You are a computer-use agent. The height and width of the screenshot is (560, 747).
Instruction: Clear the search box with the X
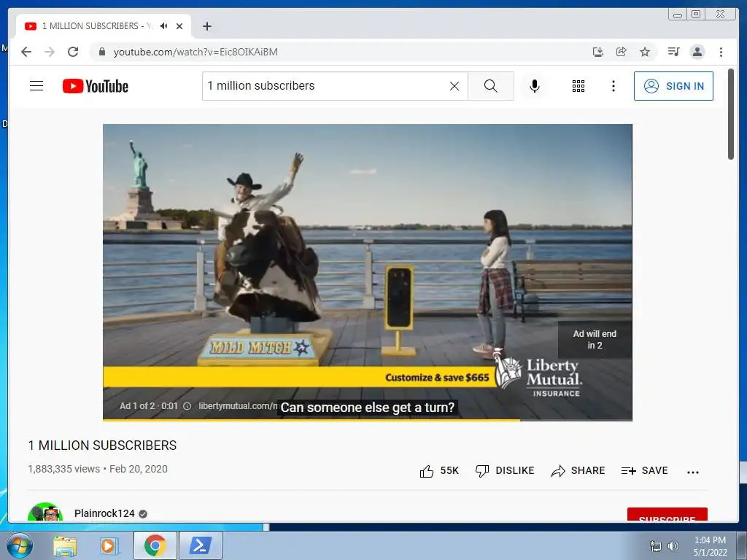pyautogui.click(x=454, y=86)
